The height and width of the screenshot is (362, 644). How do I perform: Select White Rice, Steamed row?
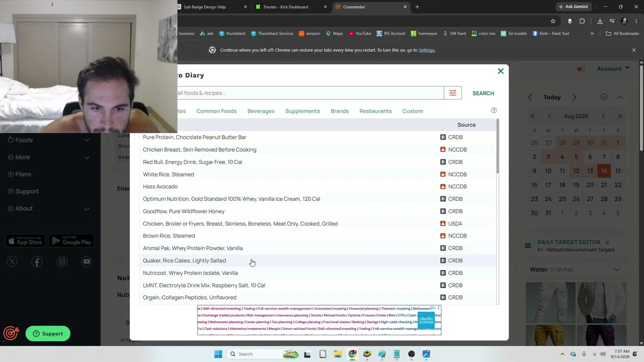[x=317, y=174]
